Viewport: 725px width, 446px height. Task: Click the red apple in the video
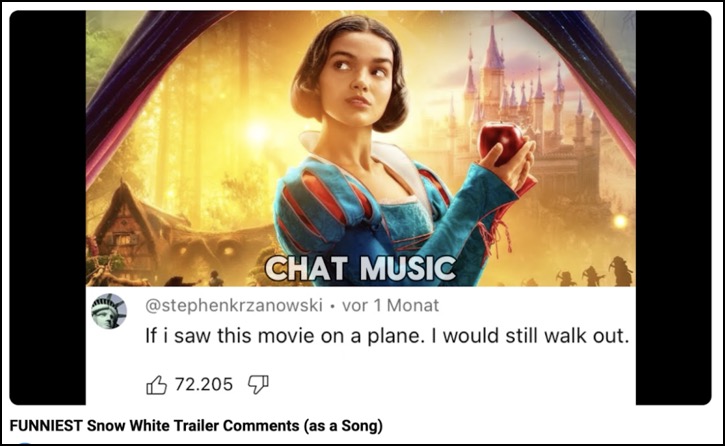(x=500, y=141)
